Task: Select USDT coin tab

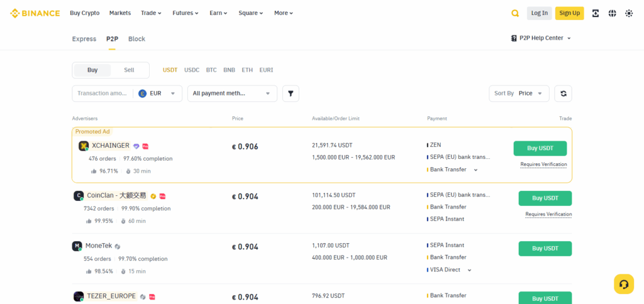Action: pos(170,70)
